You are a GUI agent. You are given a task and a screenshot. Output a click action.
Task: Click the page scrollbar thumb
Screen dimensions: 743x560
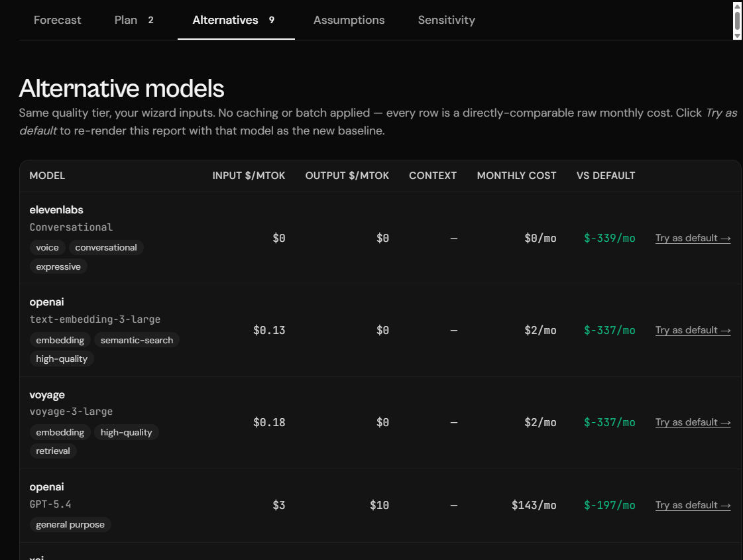tap(737, 21)
